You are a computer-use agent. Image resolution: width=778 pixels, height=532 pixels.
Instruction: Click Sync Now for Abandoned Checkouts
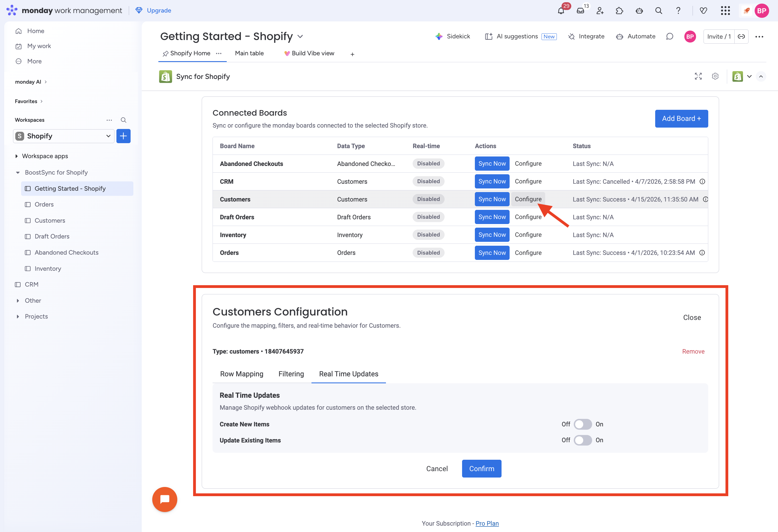(492, 164)
